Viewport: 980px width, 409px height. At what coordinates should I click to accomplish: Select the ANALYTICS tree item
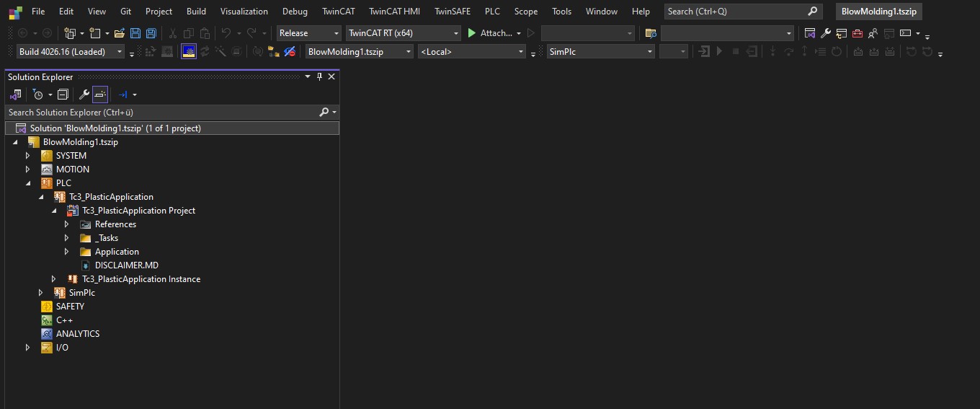[78, 334]
